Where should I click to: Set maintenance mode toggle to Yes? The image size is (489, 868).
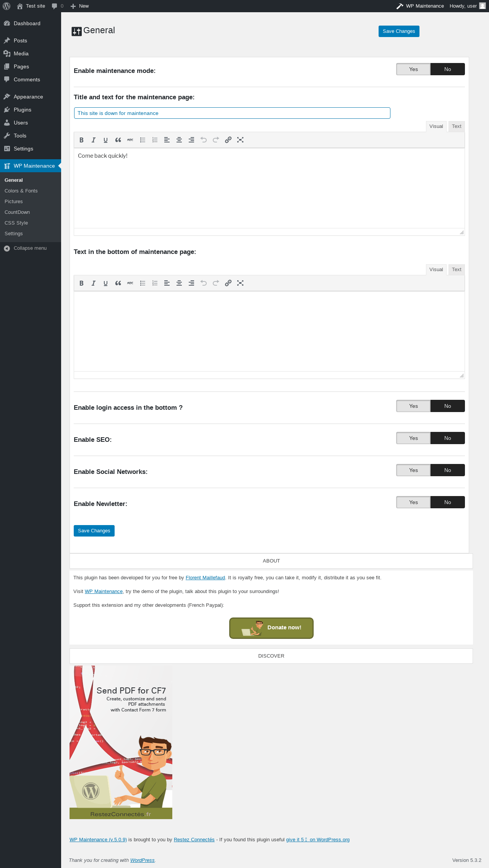[x=413, y=69]
